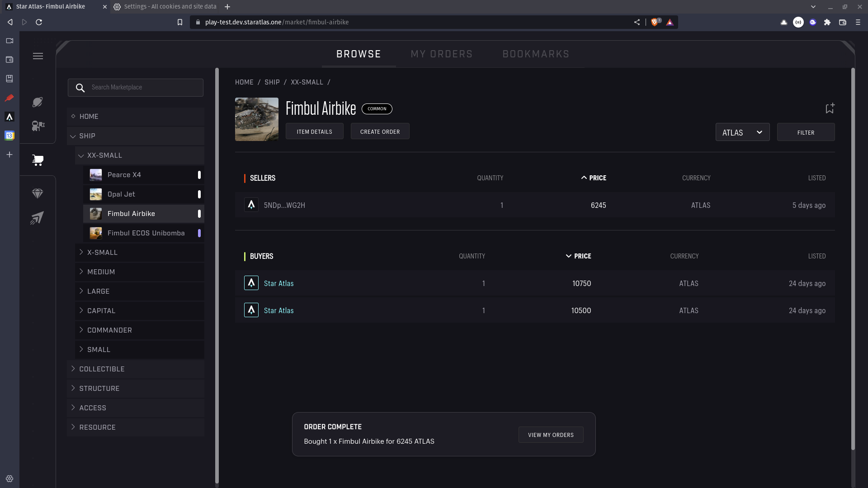Click the Search Marketplace input field
Screen dimensions: 868x488
pos(136,88)
